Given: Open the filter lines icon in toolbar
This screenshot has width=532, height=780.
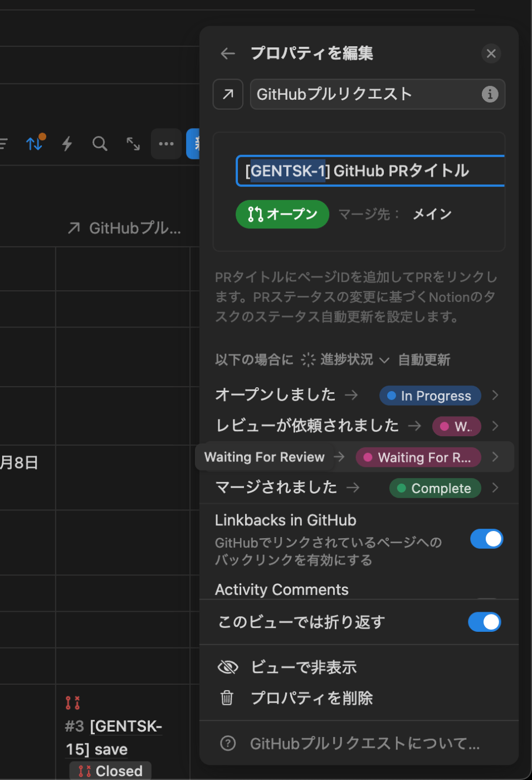Looking at the screenshot, I should point(3,144).
